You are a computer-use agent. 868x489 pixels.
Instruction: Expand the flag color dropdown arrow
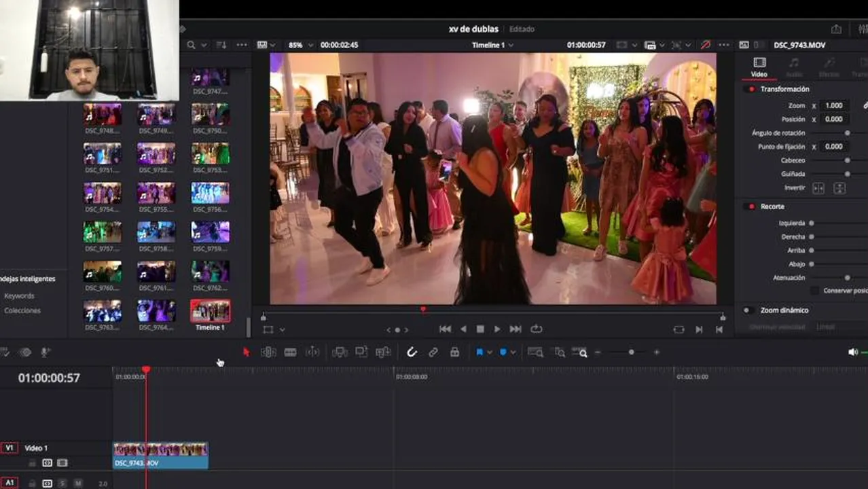pyautogui.click(x=490, y=352)
